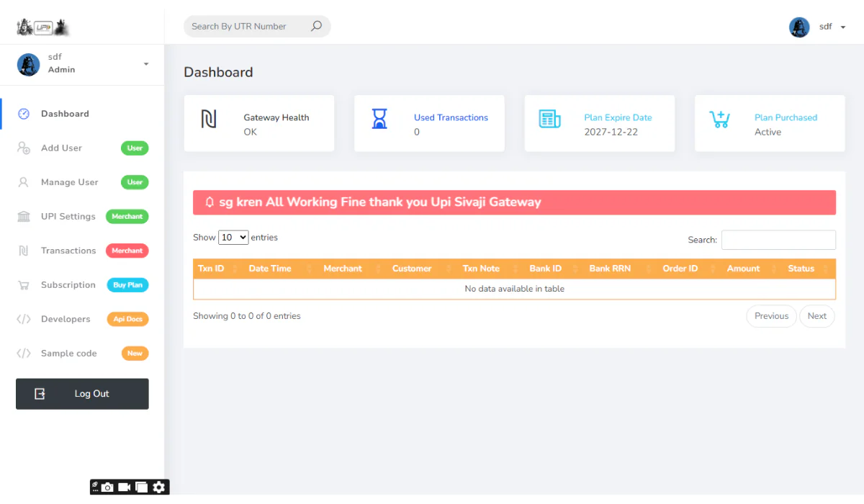
Task: Click the Api Docs badge
Action: 128,319
